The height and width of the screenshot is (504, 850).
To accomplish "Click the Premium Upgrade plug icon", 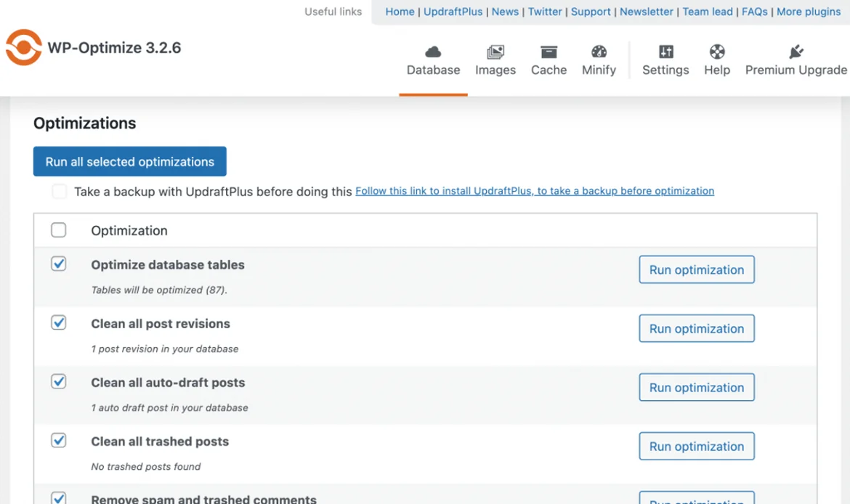I will pos(796,52).
